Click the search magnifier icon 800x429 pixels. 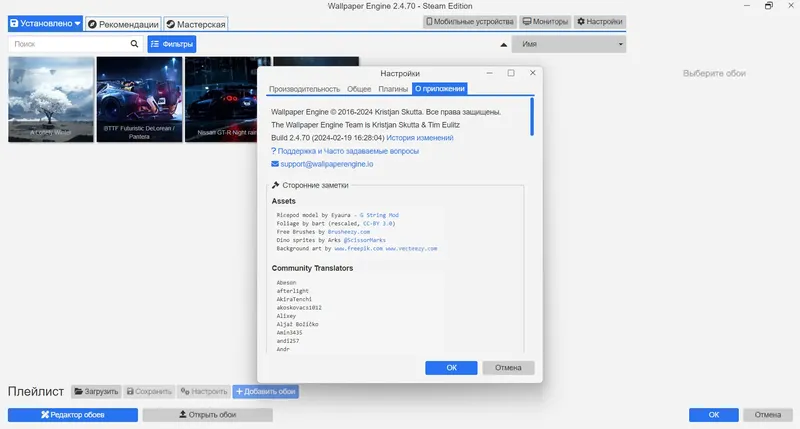pos(134,44)
